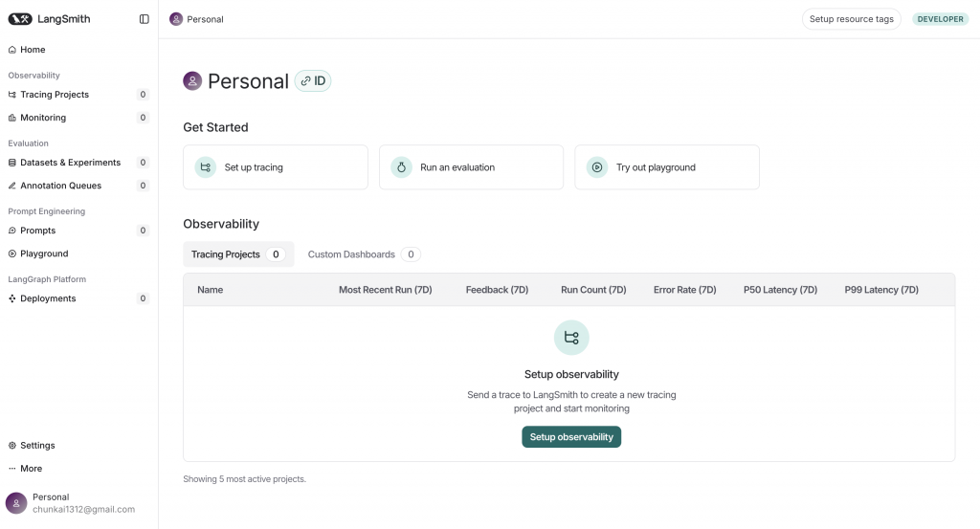Click Showing 5 most active projects text
The image size is (980, 529).
pos(244,479)
